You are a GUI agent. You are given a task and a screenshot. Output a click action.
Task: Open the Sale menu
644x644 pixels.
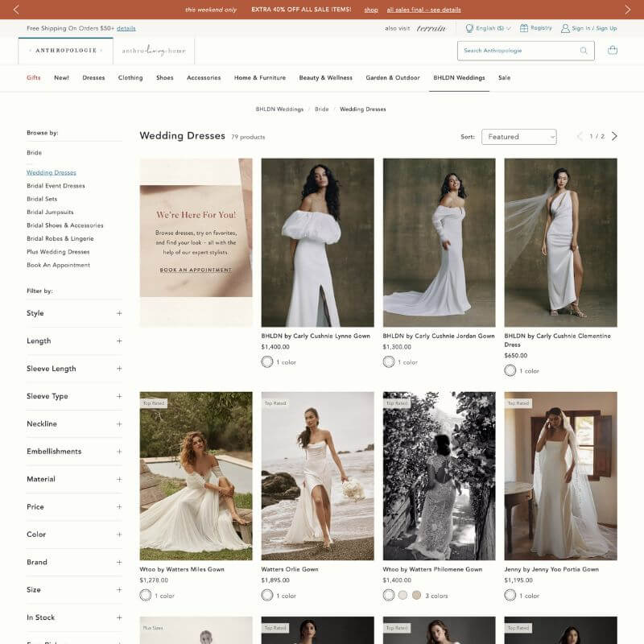[505, 77]
